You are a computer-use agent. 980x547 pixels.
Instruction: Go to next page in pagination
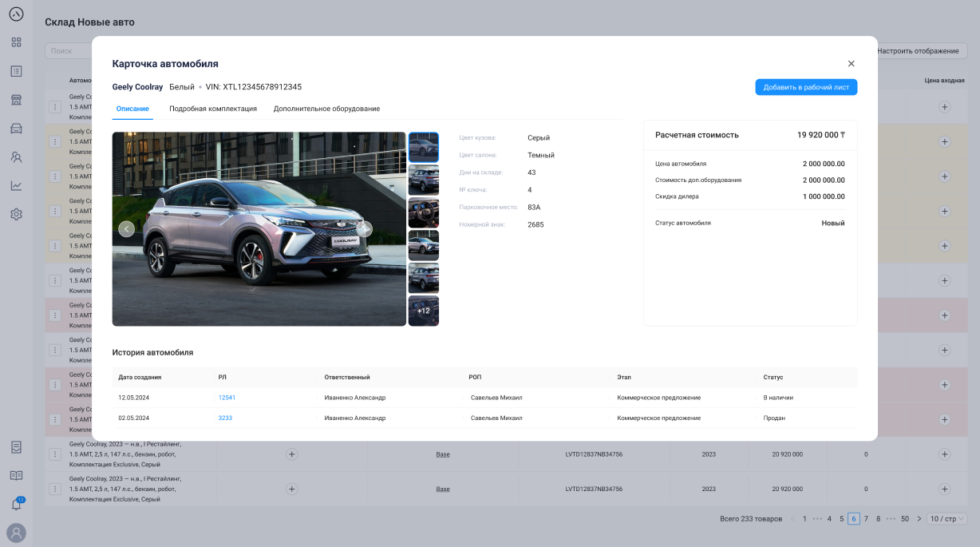919,519
